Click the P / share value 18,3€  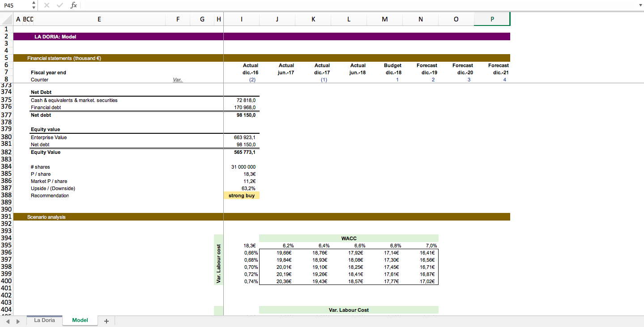(x=242, y=174)
